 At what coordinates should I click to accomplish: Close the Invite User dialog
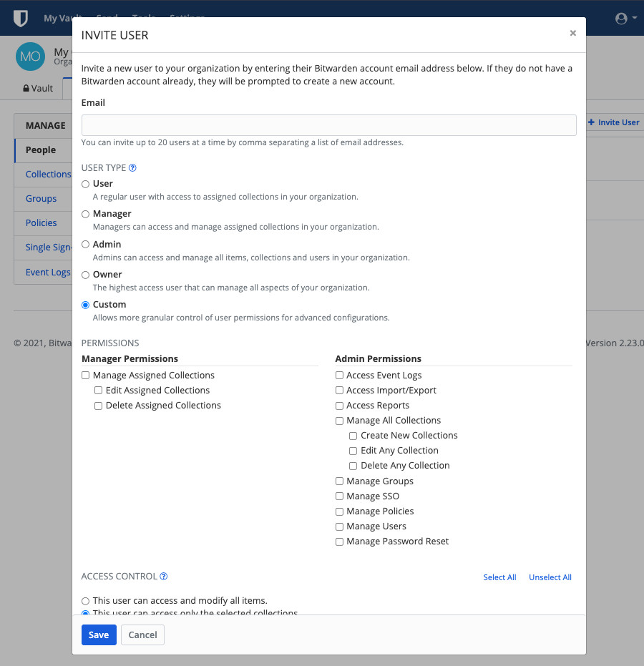tap(572, 33)
